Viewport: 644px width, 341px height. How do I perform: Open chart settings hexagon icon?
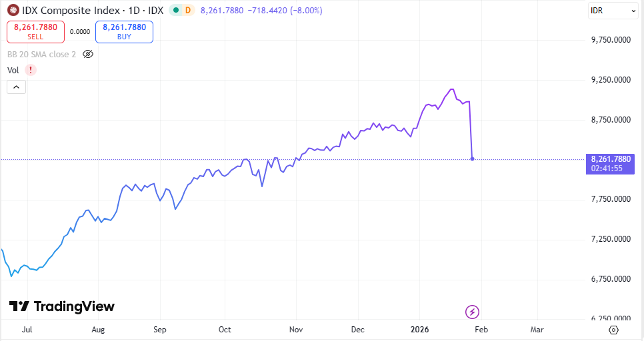click(x=614, y=330)
